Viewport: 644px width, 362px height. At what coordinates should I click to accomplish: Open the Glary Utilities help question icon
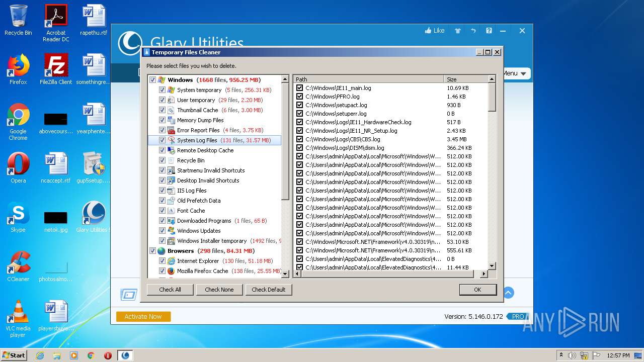click(489, 31)
